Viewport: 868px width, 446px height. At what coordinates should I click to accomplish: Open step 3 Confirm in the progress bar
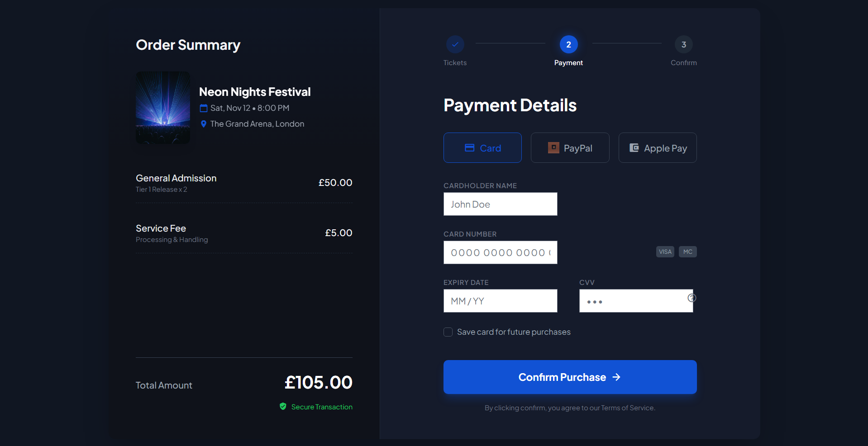683,44
